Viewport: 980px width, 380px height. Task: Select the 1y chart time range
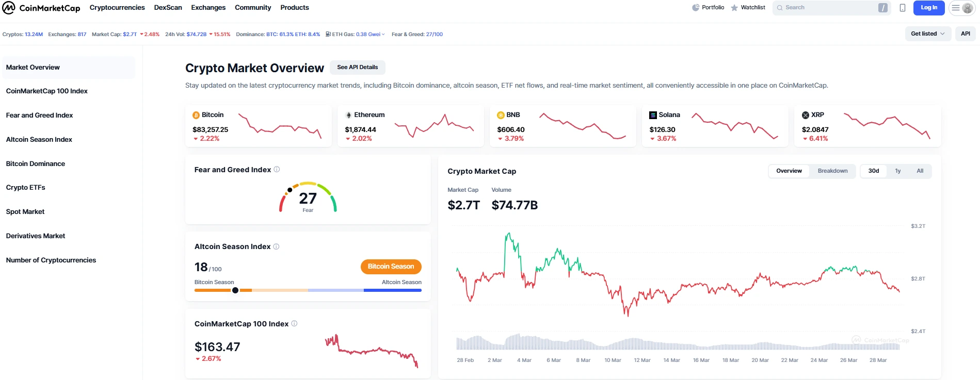(897, 171)
